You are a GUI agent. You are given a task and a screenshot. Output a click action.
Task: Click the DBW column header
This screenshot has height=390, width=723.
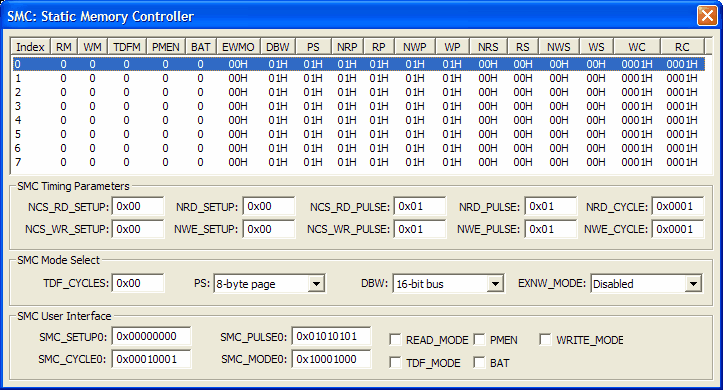278,47
